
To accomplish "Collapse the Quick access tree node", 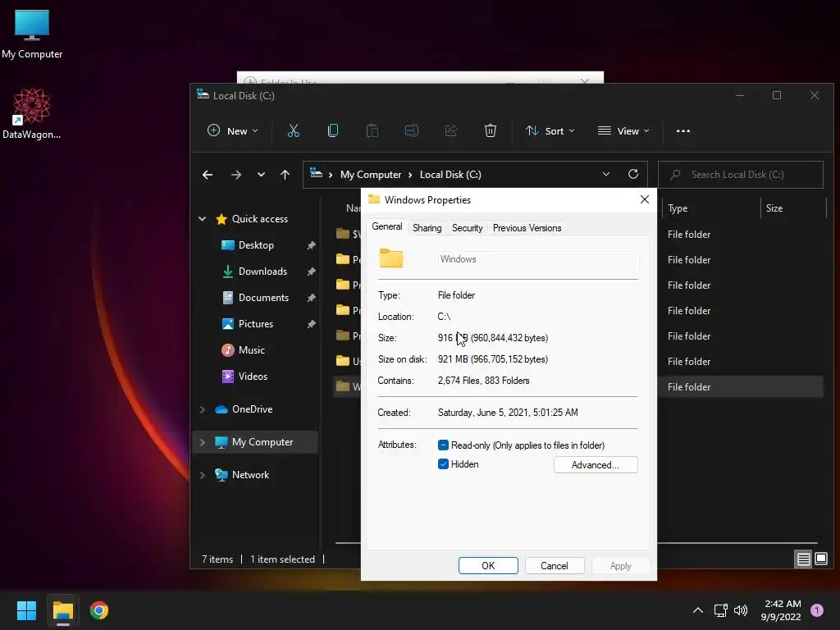I will point(202,218).
